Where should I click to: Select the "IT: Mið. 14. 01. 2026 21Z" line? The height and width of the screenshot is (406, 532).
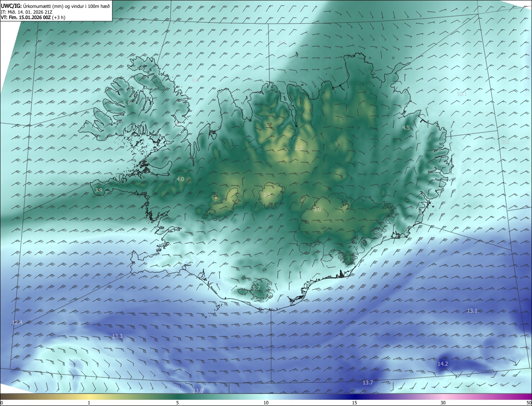click(x=26, y=12)
